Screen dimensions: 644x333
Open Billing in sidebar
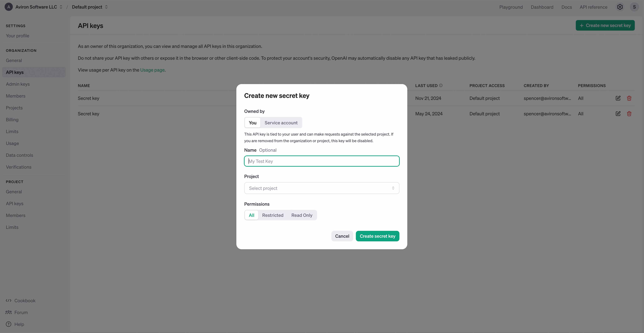click(12, 120)
